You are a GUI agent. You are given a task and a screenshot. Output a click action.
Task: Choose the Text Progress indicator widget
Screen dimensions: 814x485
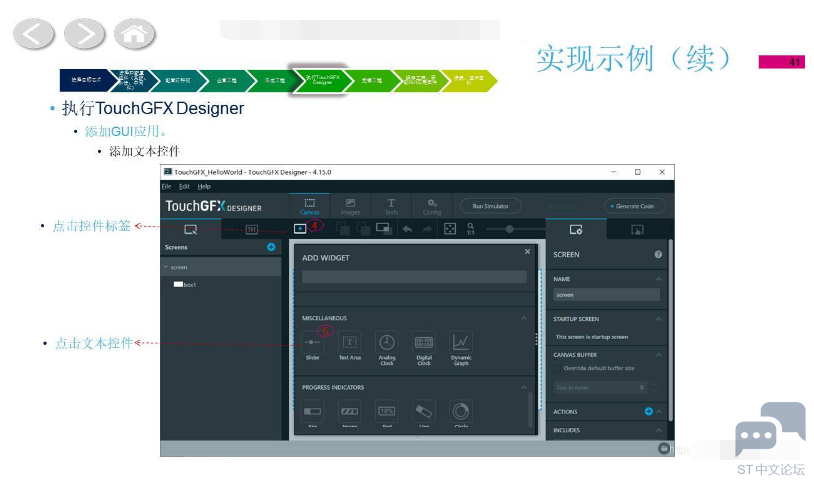tap(387, 413)
